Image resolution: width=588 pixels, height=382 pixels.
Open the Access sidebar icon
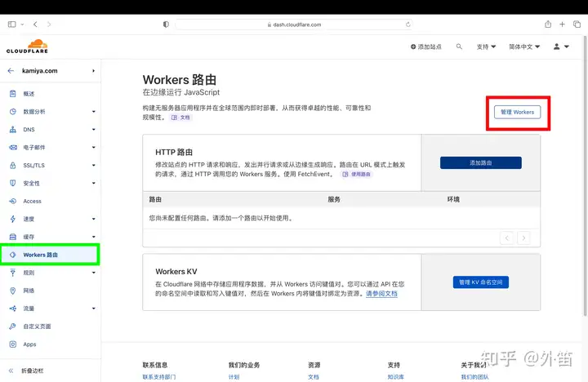(13, 201)
